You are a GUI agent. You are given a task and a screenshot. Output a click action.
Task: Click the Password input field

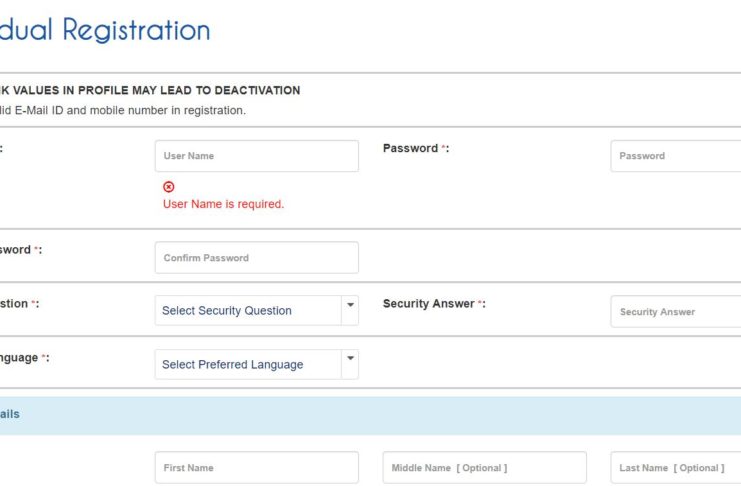pos(675,156)
